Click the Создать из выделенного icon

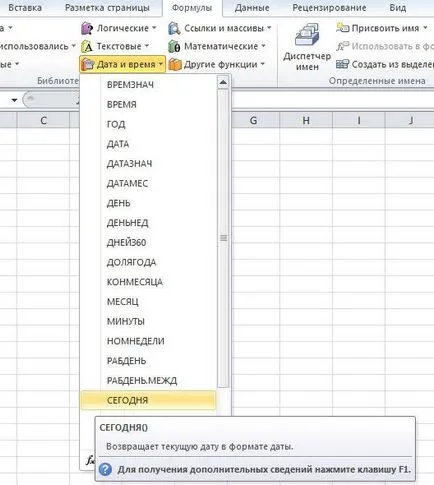click(x=342, y=64)
